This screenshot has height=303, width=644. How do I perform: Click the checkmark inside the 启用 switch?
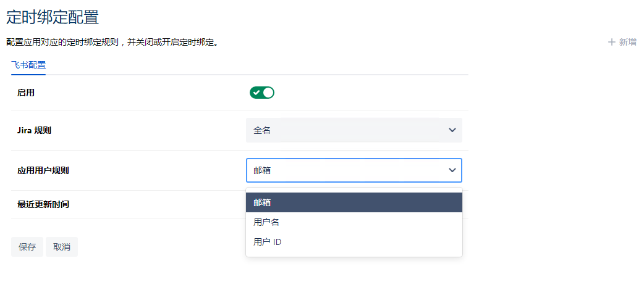[256, 93]
